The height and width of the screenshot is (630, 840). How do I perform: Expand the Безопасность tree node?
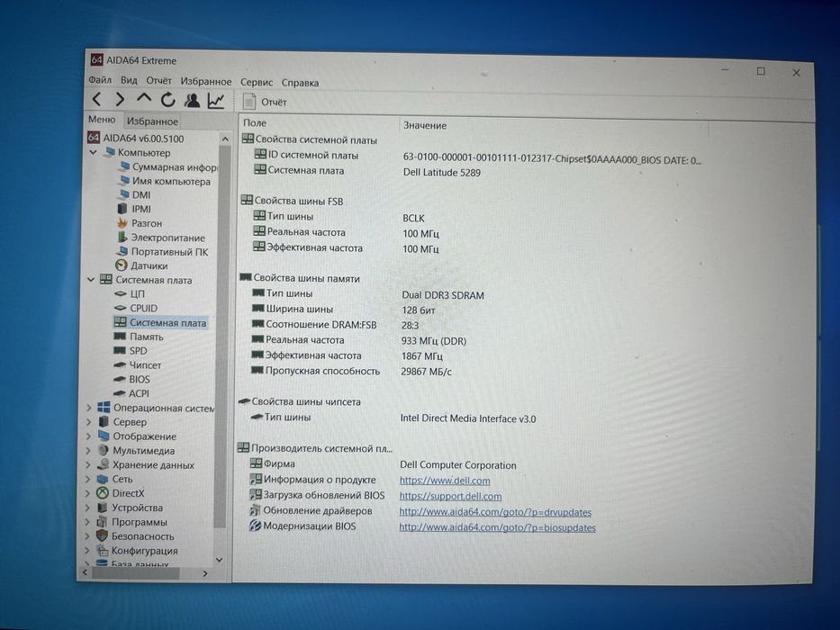click(87, 536)
